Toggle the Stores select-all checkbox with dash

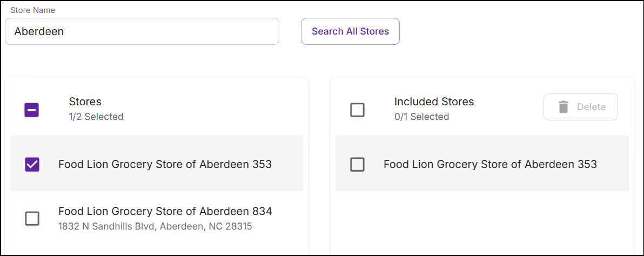tap(32, 110)
